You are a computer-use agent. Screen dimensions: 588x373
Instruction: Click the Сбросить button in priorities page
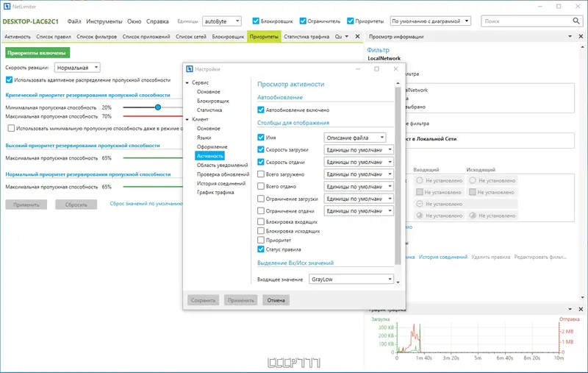tap(76, 205)
